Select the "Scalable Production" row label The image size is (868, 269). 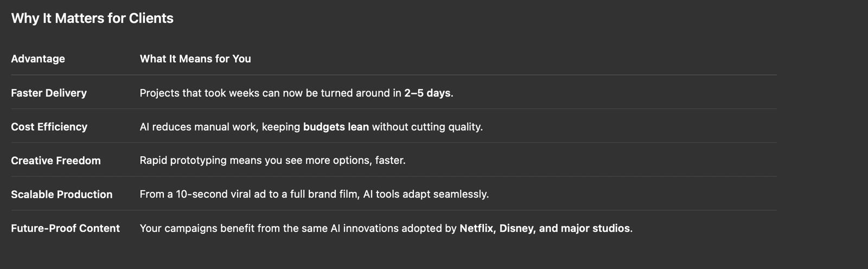point(62,194)
